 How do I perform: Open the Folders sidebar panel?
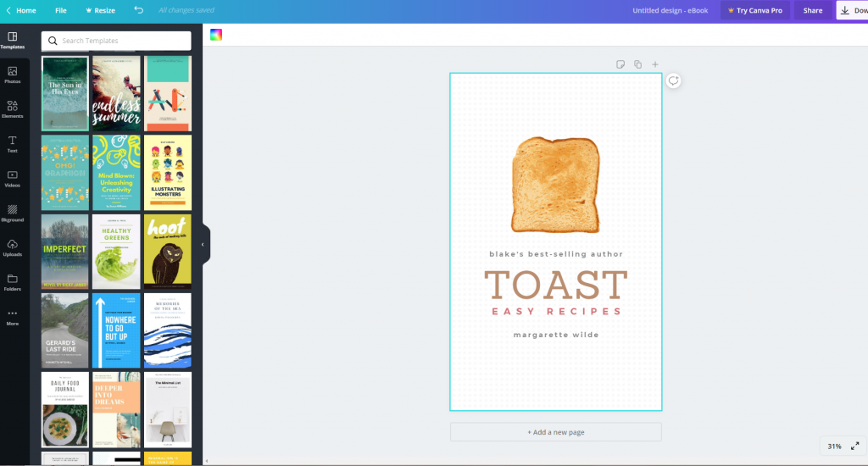point(12,283)
